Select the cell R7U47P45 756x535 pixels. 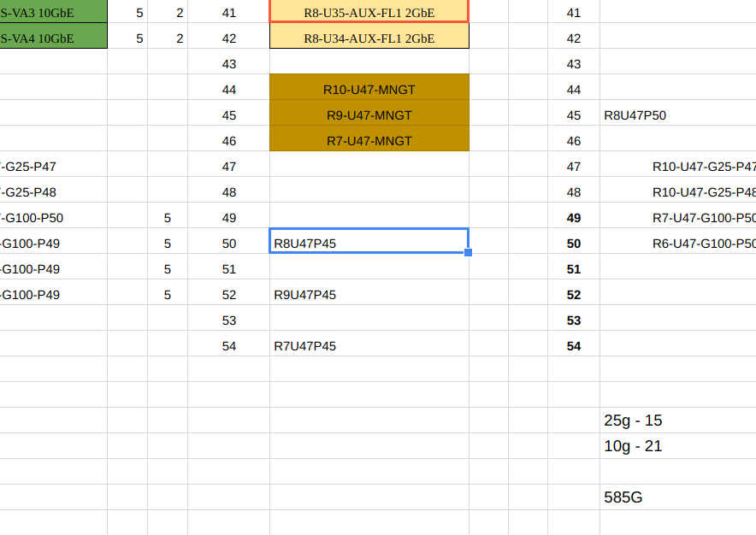pyautogui.click(x=369, y=344)
